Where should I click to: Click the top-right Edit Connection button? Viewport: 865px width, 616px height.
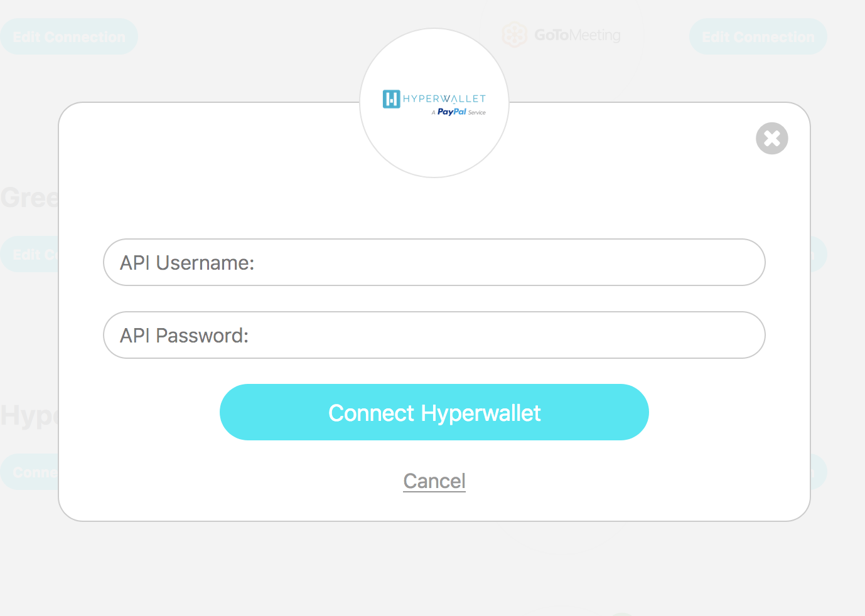(758, 36)
